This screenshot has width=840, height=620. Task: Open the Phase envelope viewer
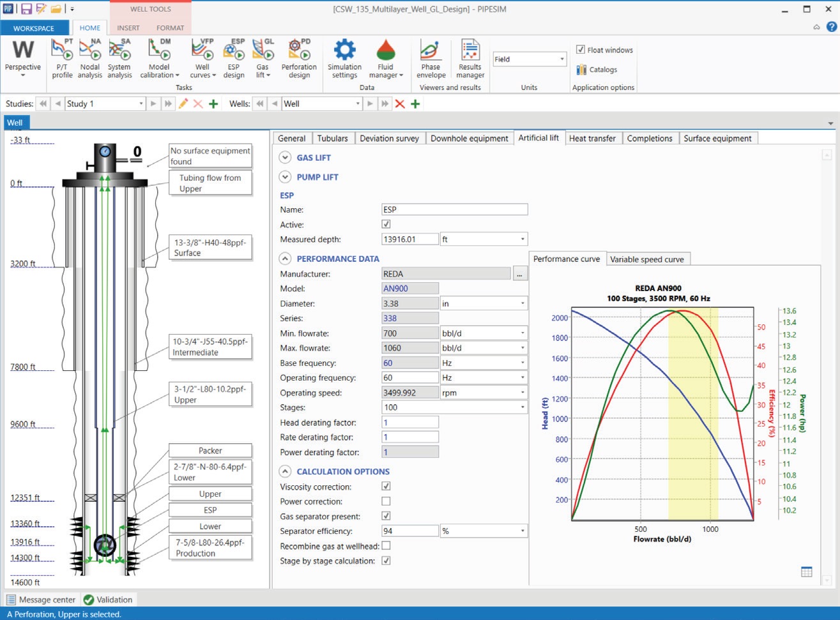click(x=431, y=57)
